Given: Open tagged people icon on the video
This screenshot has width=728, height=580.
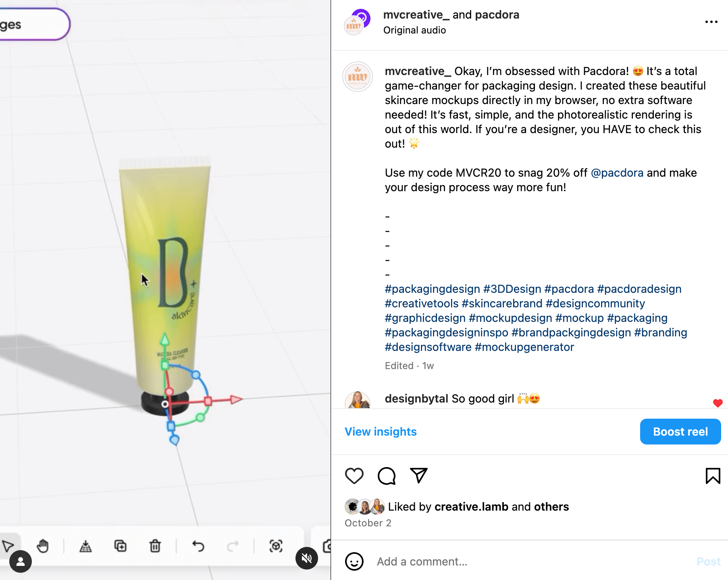Looking at the screenshot, I should pos(21,561).
